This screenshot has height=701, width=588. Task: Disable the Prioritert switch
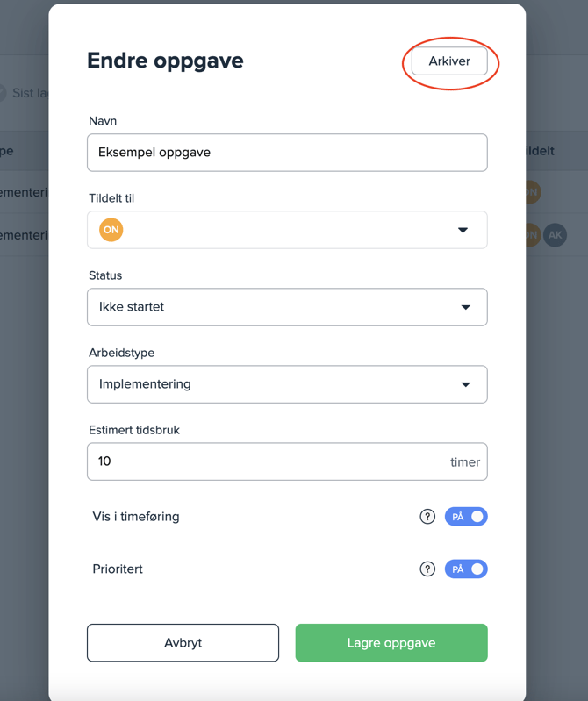click(x=466, y=569)
